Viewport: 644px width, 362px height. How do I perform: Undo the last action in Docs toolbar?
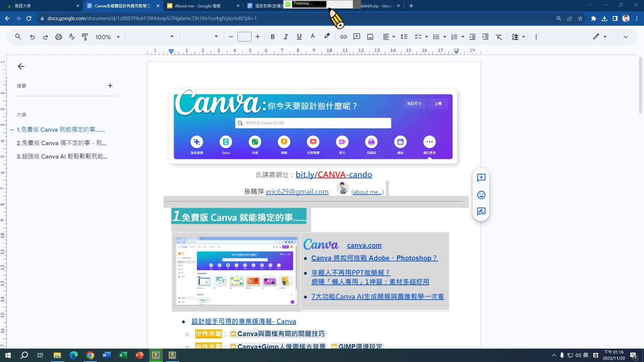coord(32,37)
